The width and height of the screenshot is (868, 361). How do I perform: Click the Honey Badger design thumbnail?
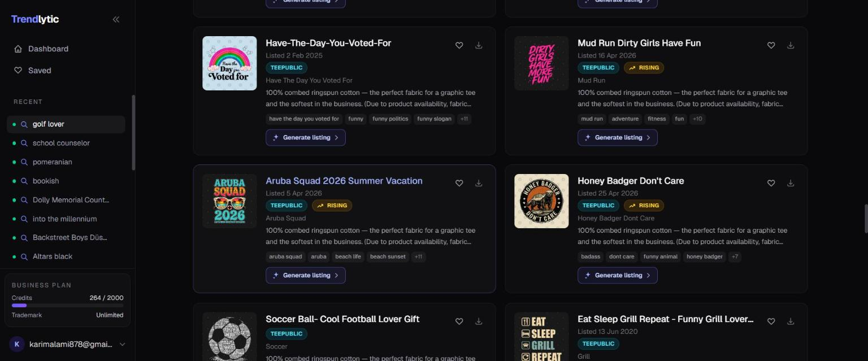[x=541, y=201]
